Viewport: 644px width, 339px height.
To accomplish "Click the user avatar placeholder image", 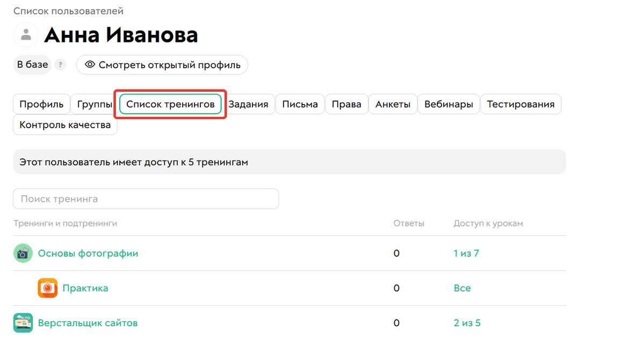I will pyautogui.click(x=25, y=34).
